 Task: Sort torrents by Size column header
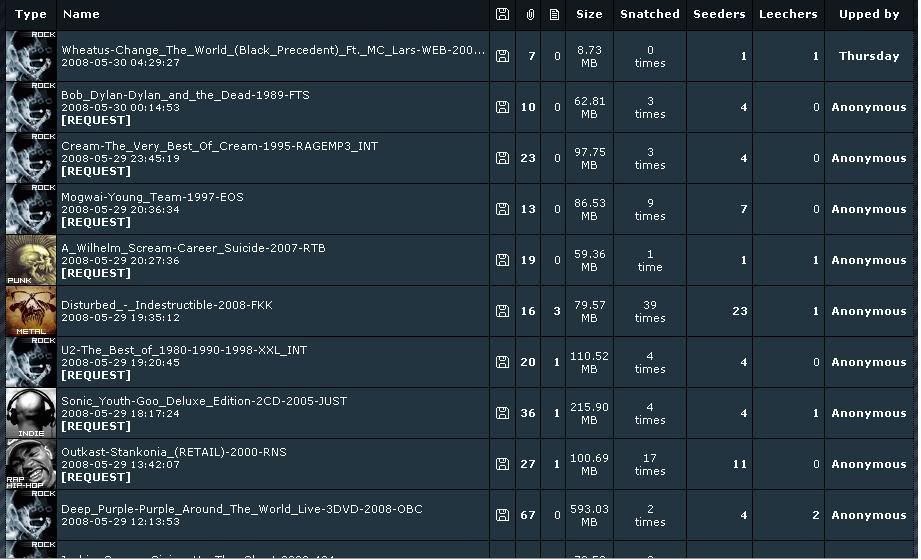(x=589, y=14)
